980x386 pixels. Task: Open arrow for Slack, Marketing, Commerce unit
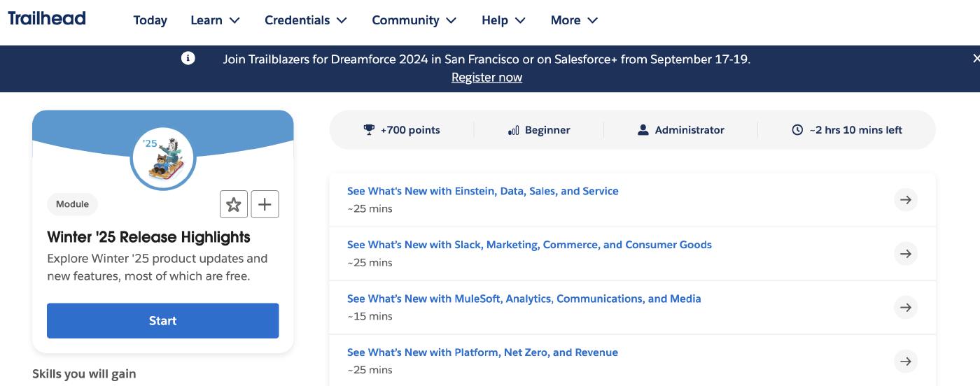pyautogui.click(x=906, y=254)
